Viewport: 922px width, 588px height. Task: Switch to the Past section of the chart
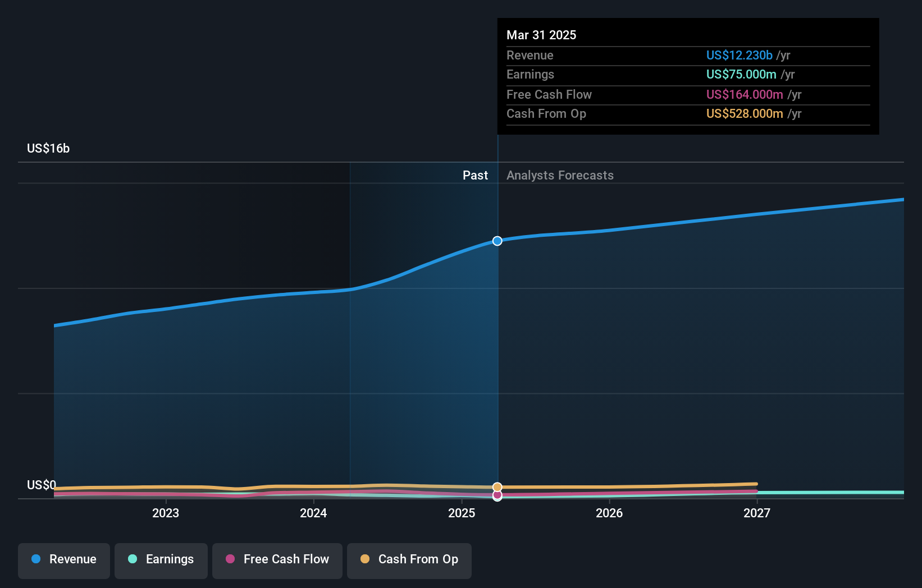tap(476, 175)
